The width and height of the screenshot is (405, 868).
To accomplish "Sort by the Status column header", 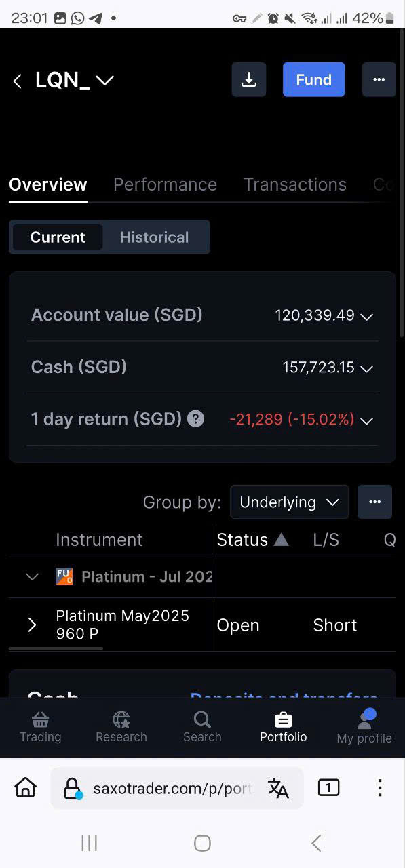I will pos(252,540).
